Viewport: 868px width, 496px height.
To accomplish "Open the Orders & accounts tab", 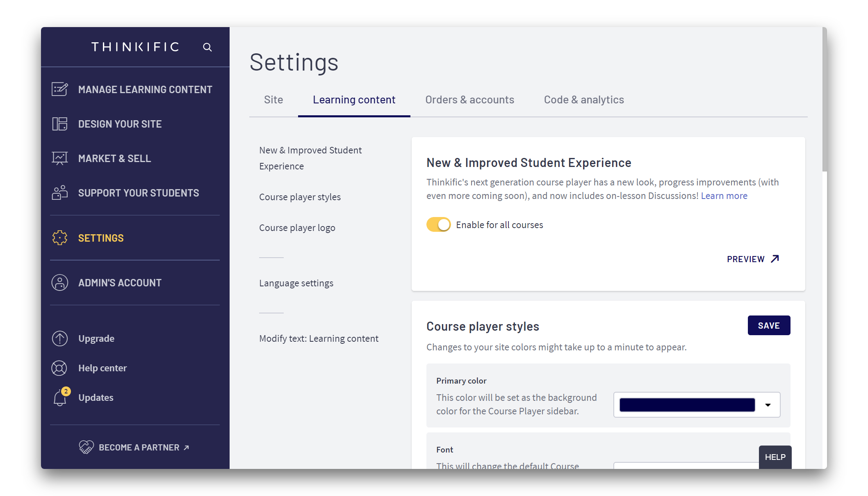I will 469,100.
